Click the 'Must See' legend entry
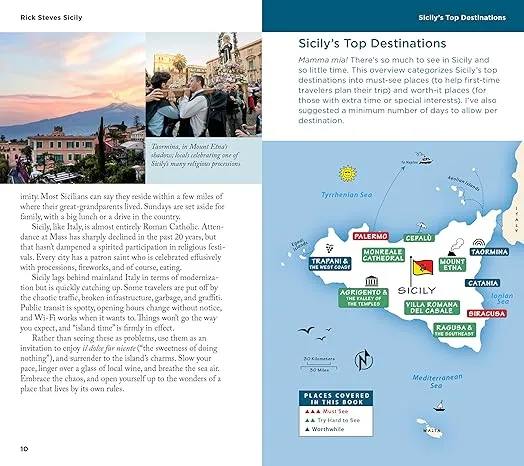Image resolution: width=524 pixels, height=466 pixels. (326, 412)
